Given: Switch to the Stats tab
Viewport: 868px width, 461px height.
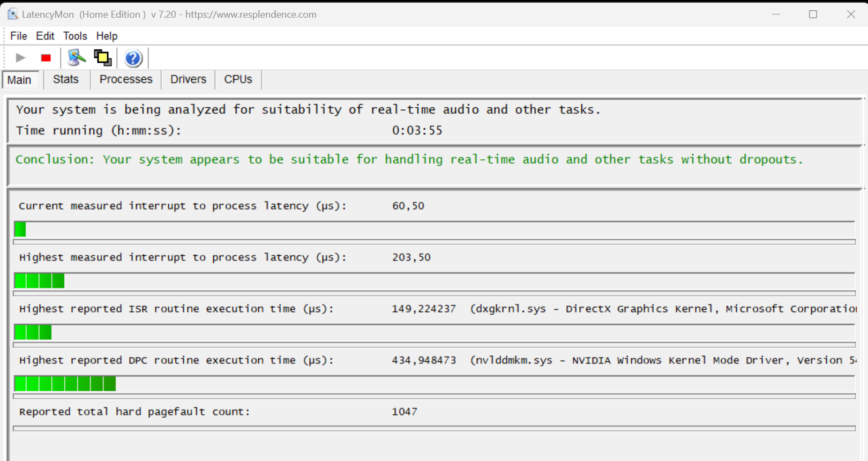Looking at the screenshot, I should tap(66, 79).
